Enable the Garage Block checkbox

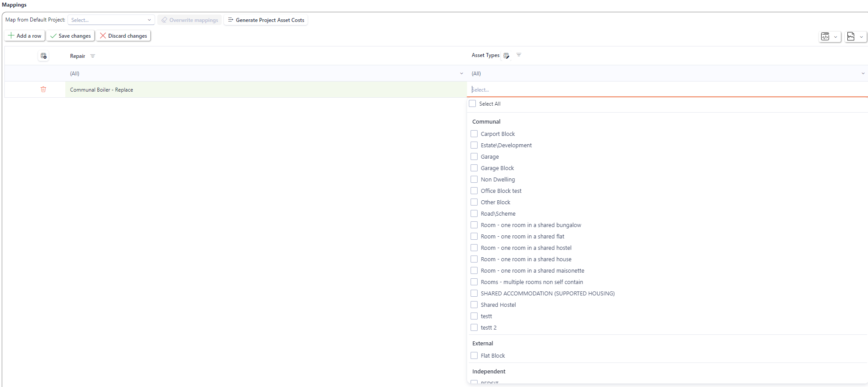click(474, 168)
